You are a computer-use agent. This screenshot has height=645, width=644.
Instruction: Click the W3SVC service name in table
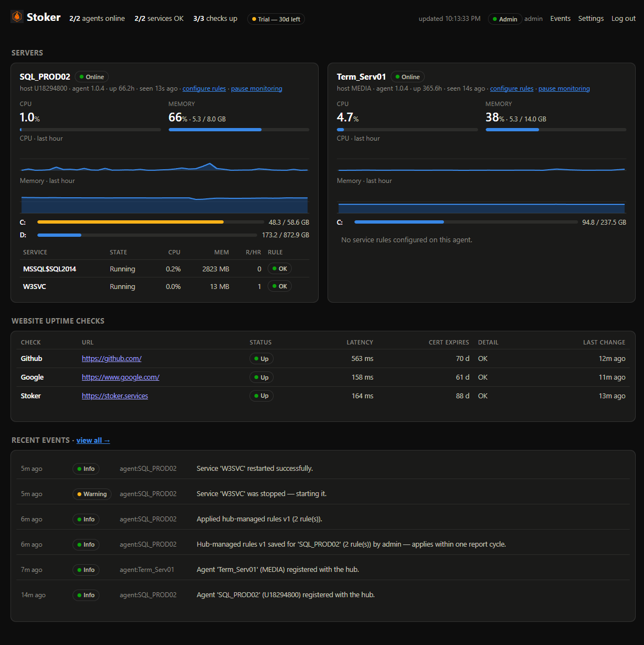pos(35,287)
